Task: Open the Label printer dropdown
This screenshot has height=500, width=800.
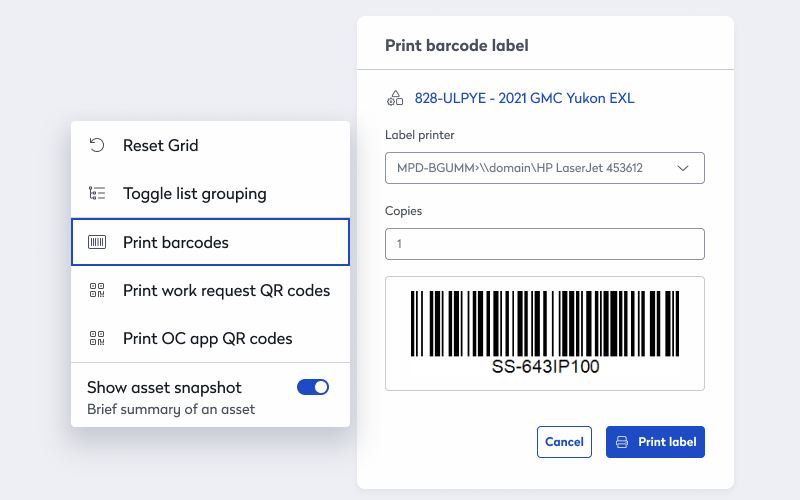Action: coord(544,168)
